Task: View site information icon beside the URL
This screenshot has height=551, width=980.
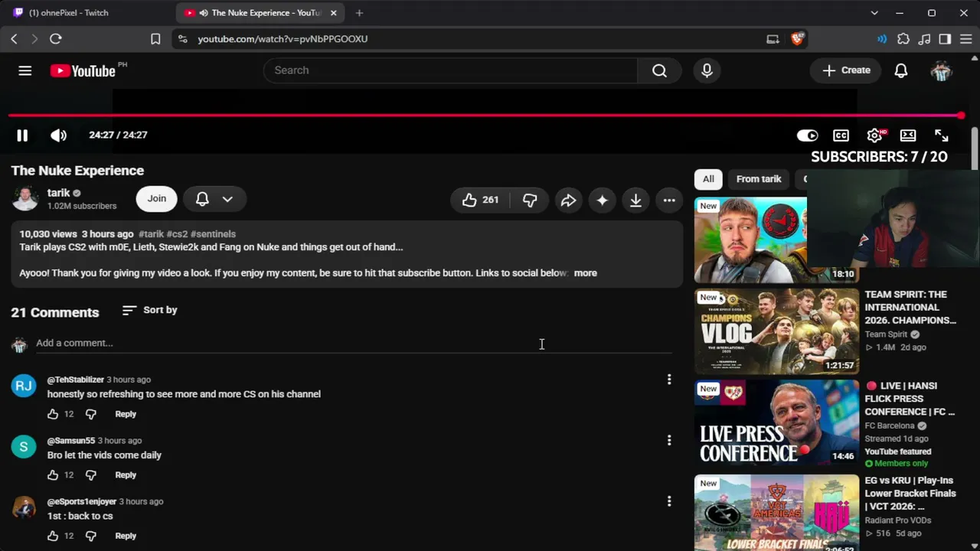Action: 182,39
